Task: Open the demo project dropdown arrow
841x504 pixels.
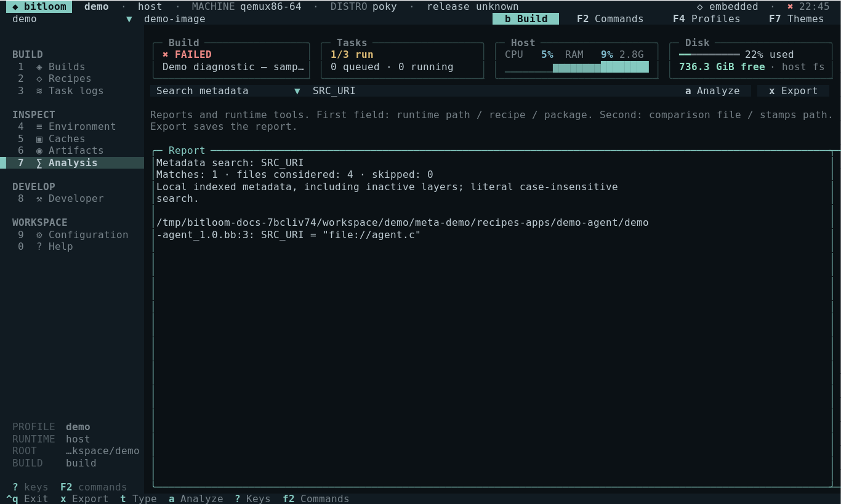Action: (x=129, y=19)
